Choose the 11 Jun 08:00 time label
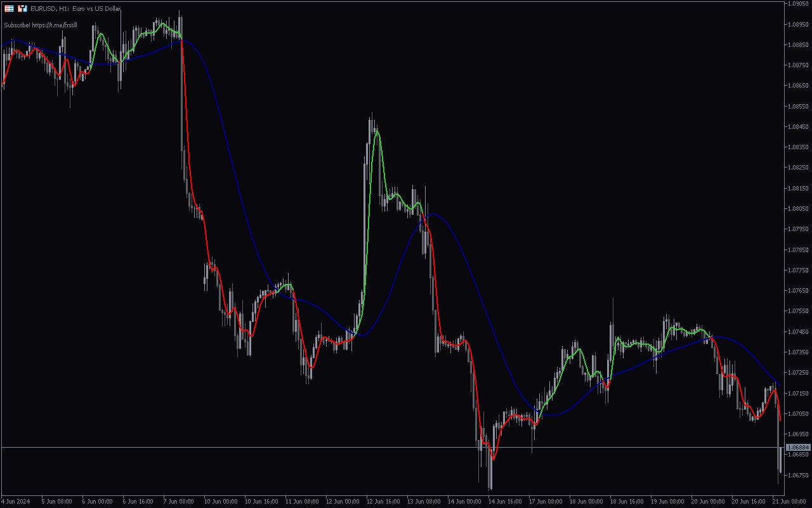812x508 pixels. 303,501
